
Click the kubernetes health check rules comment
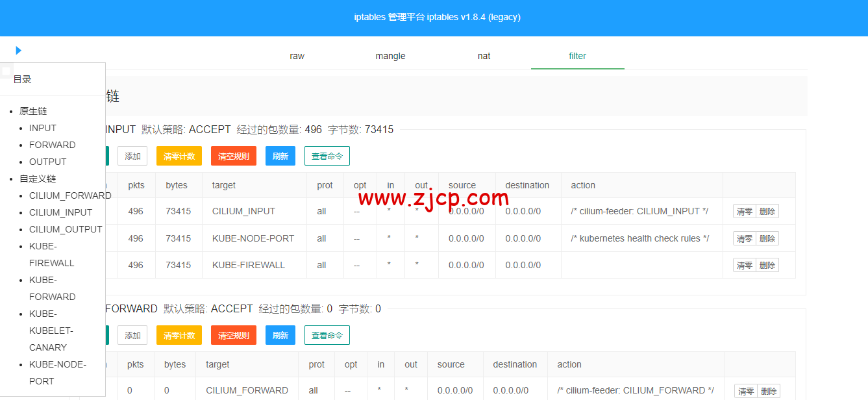[640, 238]
